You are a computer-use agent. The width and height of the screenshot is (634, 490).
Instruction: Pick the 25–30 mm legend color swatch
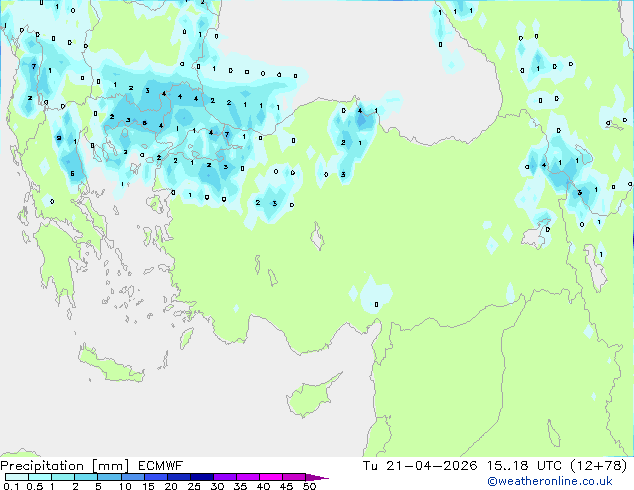(x=202, y=477)
